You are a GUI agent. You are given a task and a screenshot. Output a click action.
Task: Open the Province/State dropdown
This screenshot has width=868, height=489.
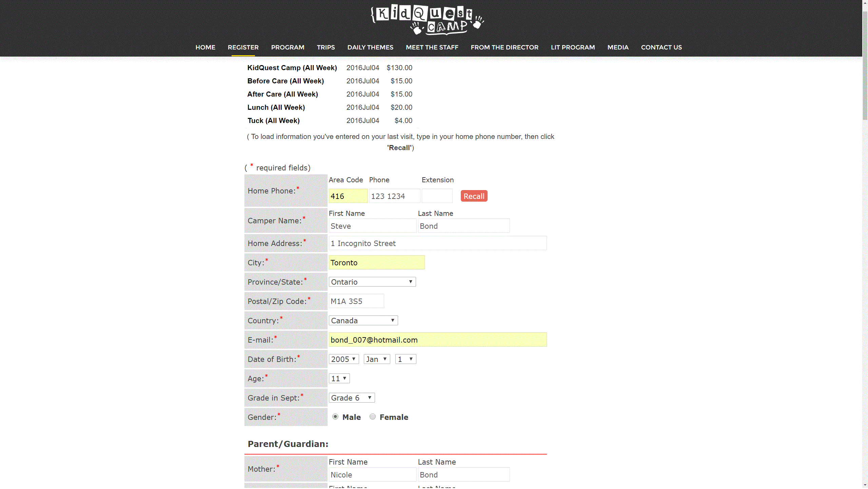point(372,282)
